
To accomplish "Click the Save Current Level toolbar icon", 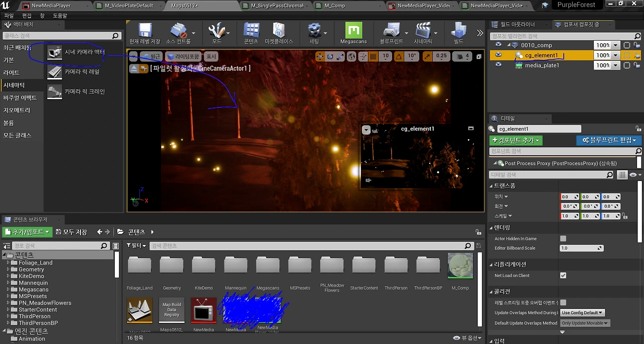I will pyautogui.click(x=145, y=31).
